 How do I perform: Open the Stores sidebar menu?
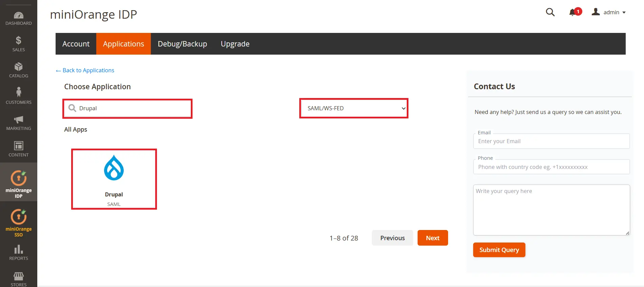[x=19, y=279]
